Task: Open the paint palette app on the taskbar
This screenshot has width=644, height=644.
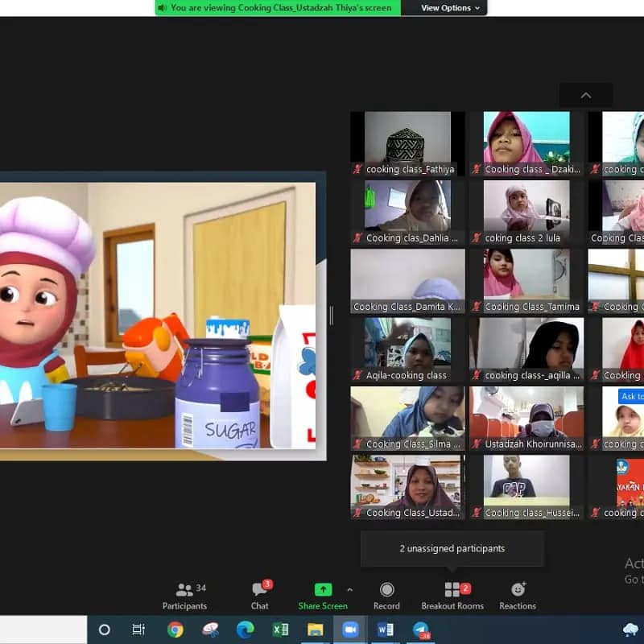Action: tap(210, 630)
